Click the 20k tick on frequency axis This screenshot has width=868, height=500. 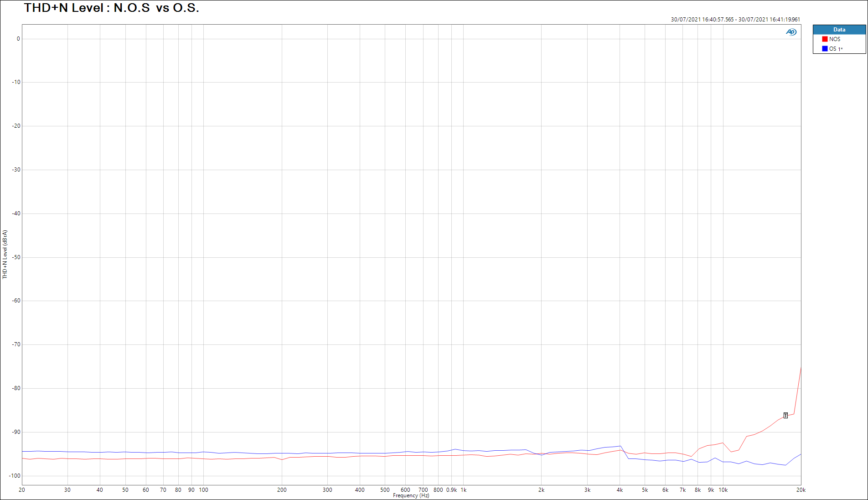[x=801, y=490]
